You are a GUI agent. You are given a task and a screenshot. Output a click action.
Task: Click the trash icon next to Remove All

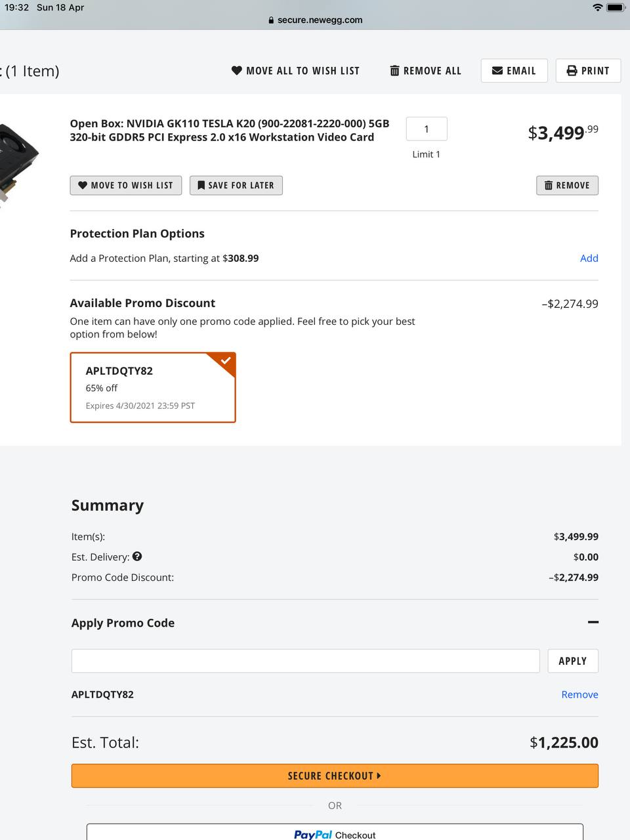click(394, 70)
